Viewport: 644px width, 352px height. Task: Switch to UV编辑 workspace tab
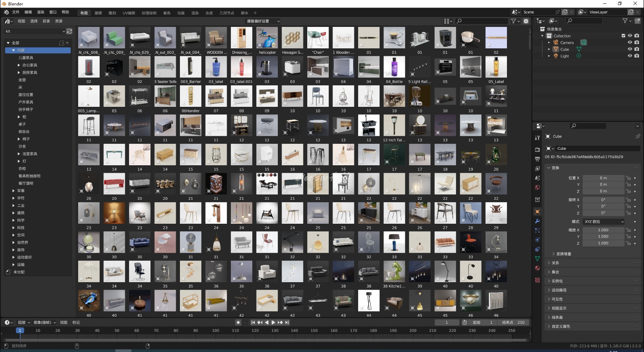pyautogui.click(x=129, y=13)
